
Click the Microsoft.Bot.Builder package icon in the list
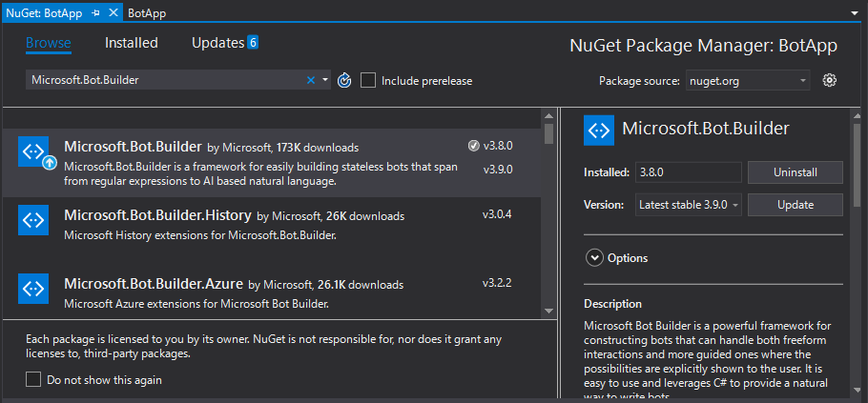click(x=33, y=151)
